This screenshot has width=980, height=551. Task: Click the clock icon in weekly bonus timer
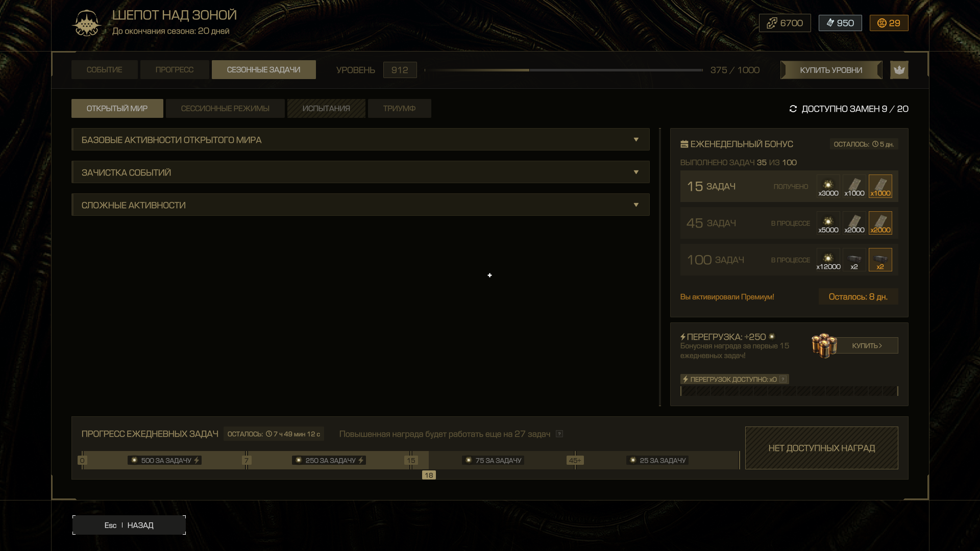point(875,144)
